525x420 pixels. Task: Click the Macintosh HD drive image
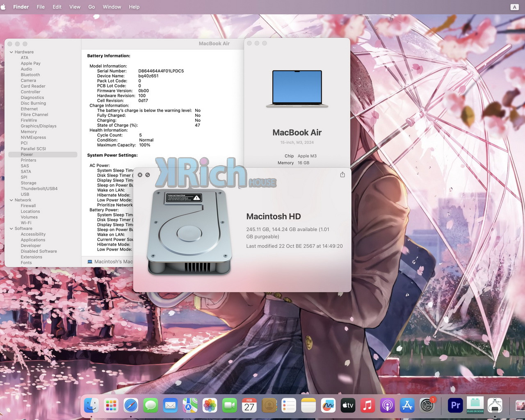189,232
